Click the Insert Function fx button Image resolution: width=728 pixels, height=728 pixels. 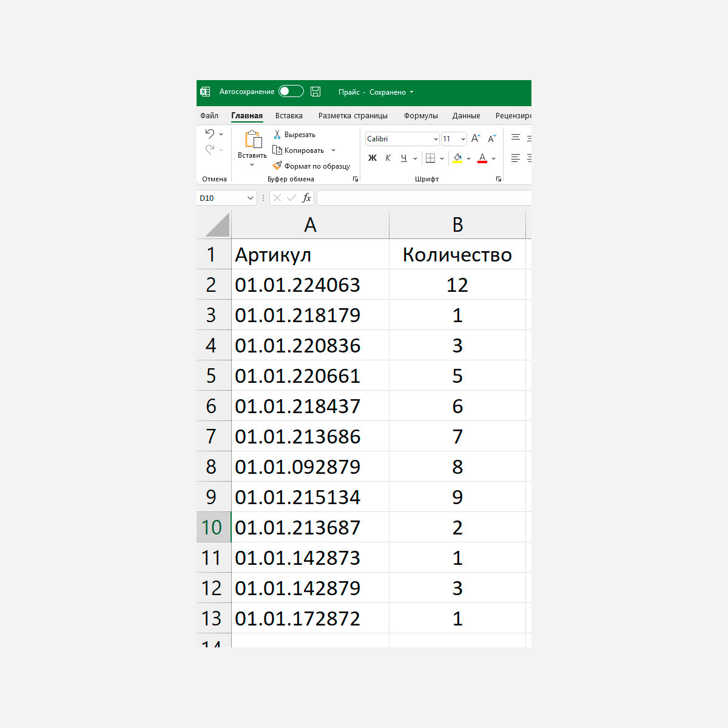coord(306,198)
